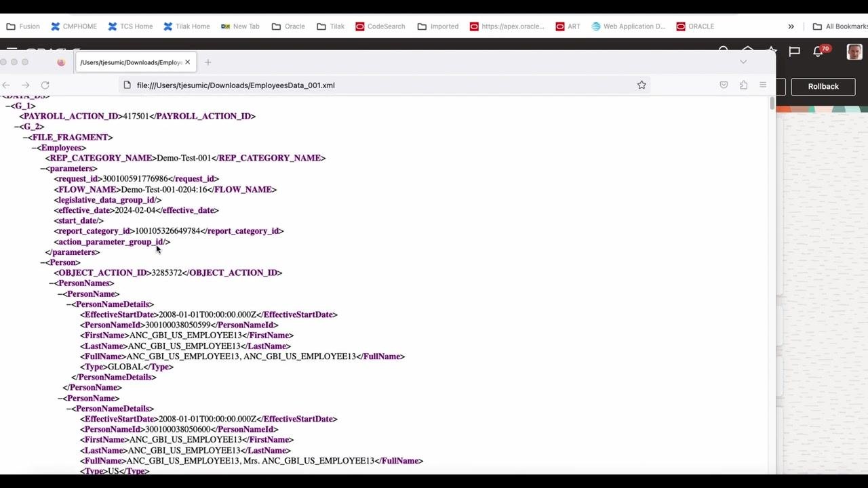This screenshot has width=868, height=488.
Task: Open the Imported bookmark folder
Action: 438,26
